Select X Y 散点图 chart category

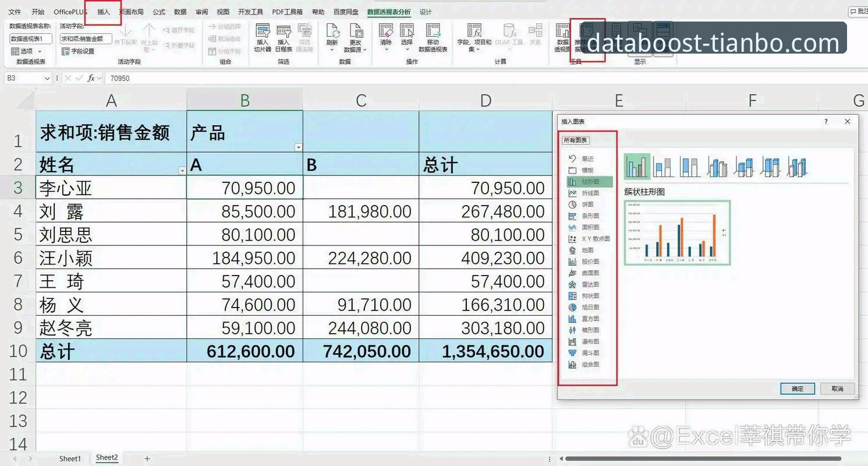point(589,239)
